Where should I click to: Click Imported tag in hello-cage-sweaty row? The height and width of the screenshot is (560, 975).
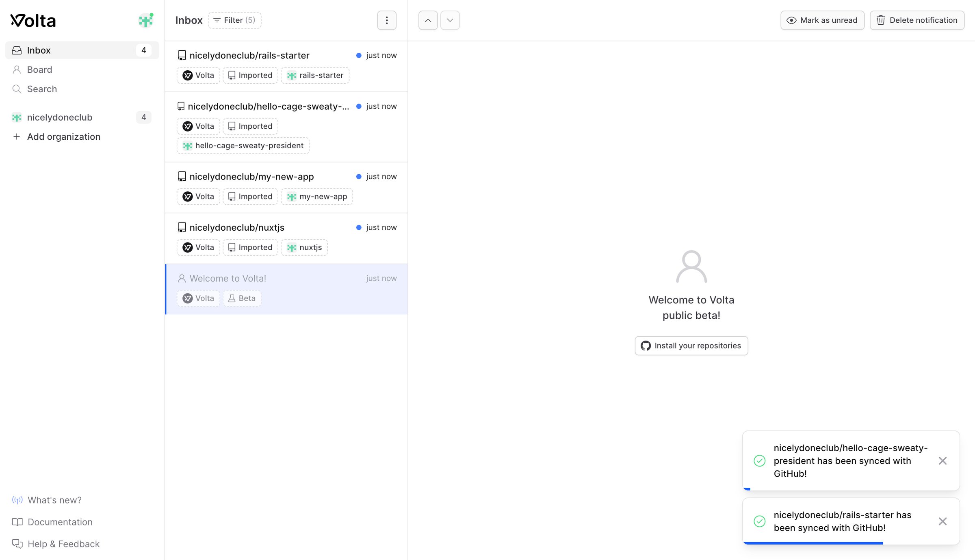tap(250, 126)
